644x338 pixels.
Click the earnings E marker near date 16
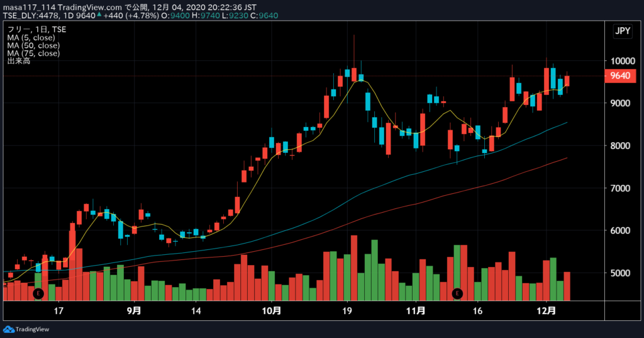pyautogui.click(x=457, y=293)
